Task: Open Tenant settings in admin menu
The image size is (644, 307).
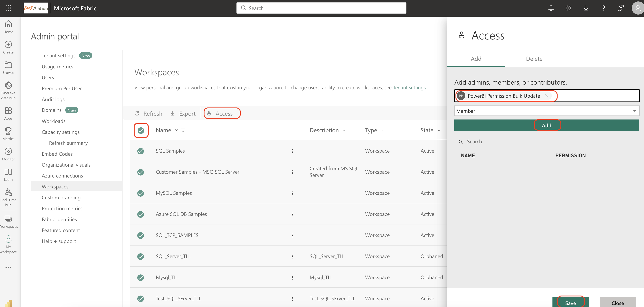Action: 58,56
